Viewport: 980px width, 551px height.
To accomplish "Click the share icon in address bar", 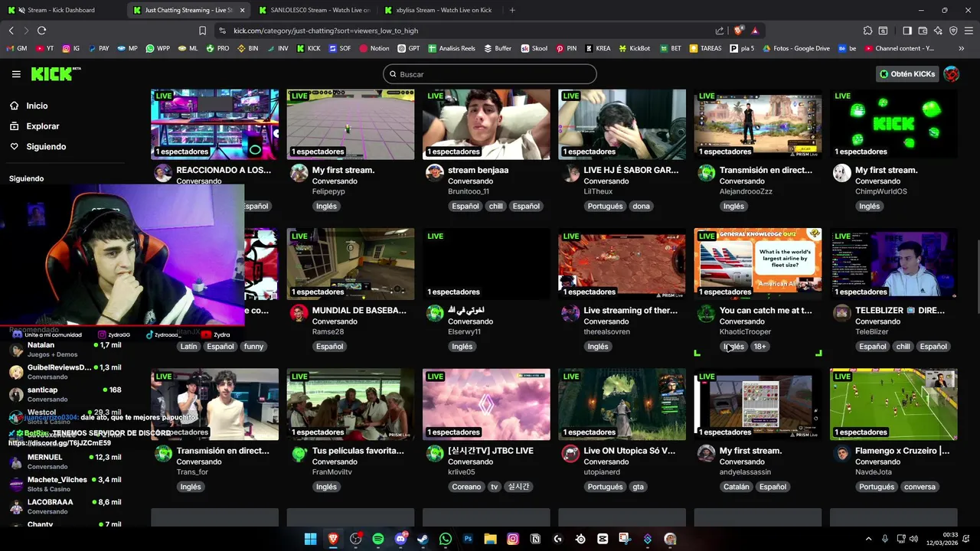I will (x=720, y=31).
